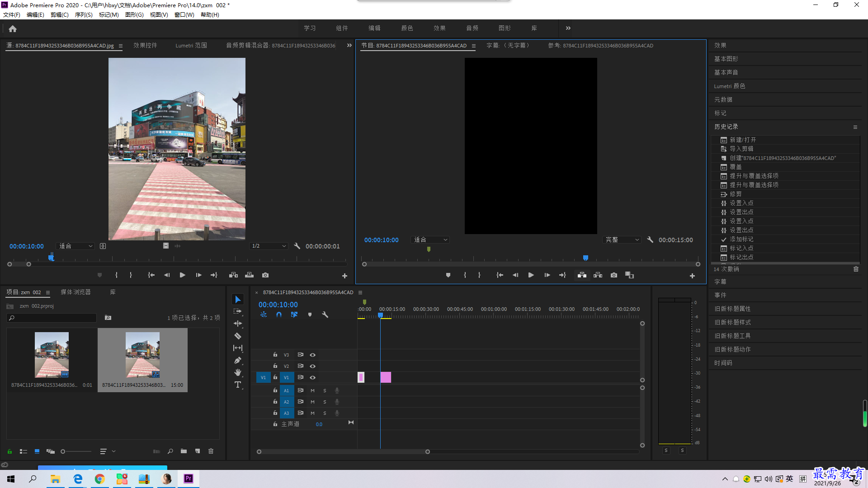Screen dimensions: 868x488
Task: Open Program monitor settings wrench
Action: pyautogui.click(x=650, y=239)
